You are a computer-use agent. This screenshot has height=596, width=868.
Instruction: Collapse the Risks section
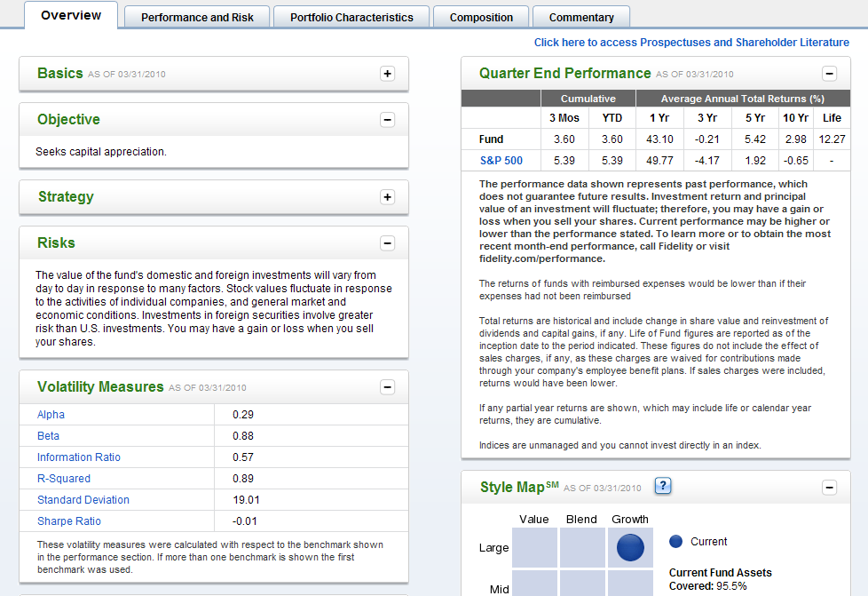point(387,243)
